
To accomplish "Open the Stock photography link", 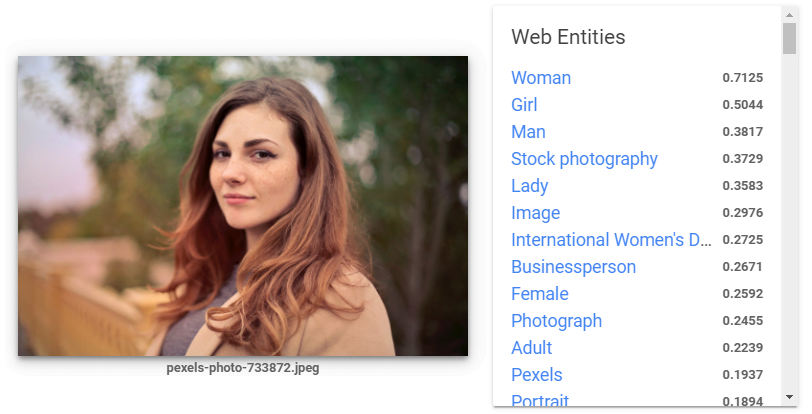I will (x=584, y=159).
